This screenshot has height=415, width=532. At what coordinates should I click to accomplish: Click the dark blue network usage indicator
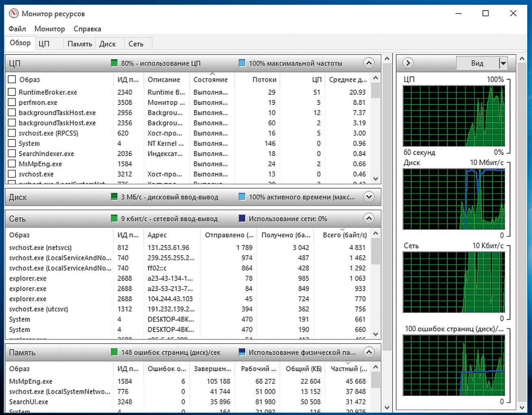tap(242, 219)
